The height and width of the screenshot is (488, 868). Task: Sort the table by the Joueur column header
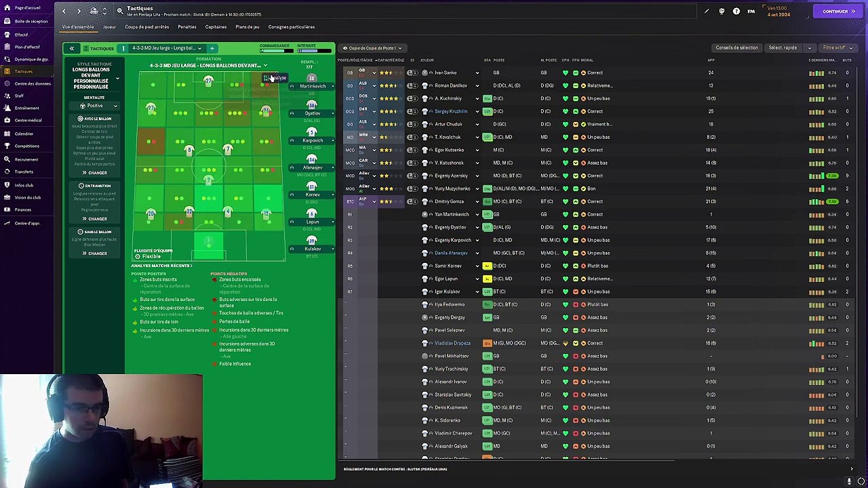tap(427, 60)
